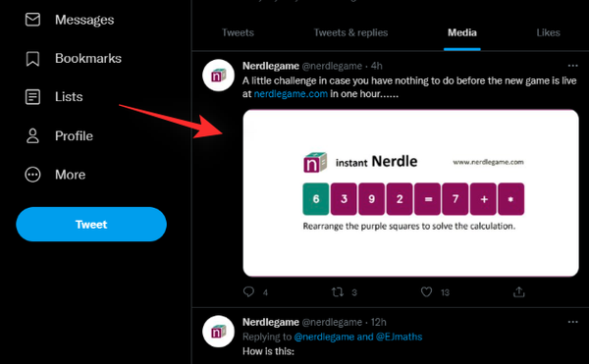Reply to the instant Nerdle tweet
589x364 pixels.
pos(248,292)
